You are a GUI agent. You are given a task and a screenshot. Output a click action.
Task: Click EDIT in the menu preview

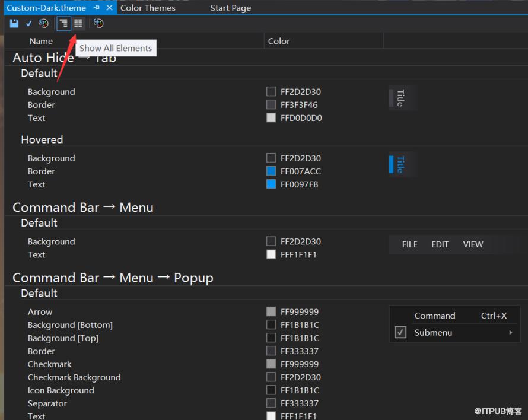(x=440, y=244)
